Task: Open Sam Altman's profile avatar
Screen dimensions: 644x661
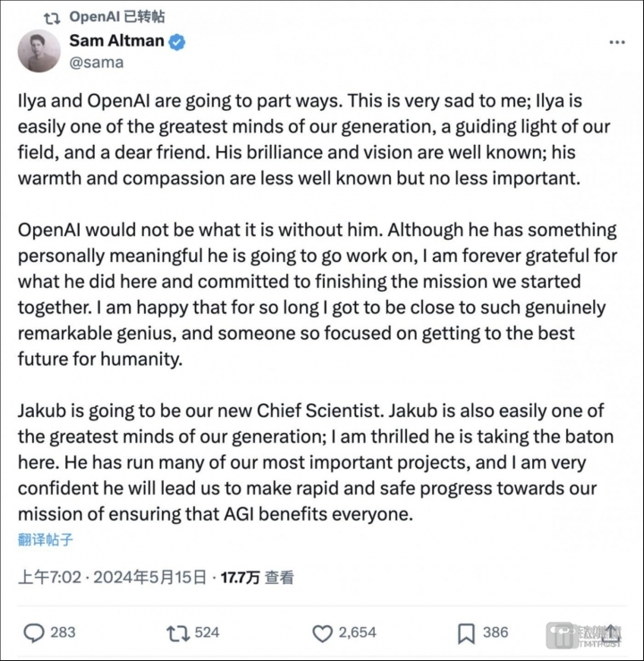Action: 39,51
